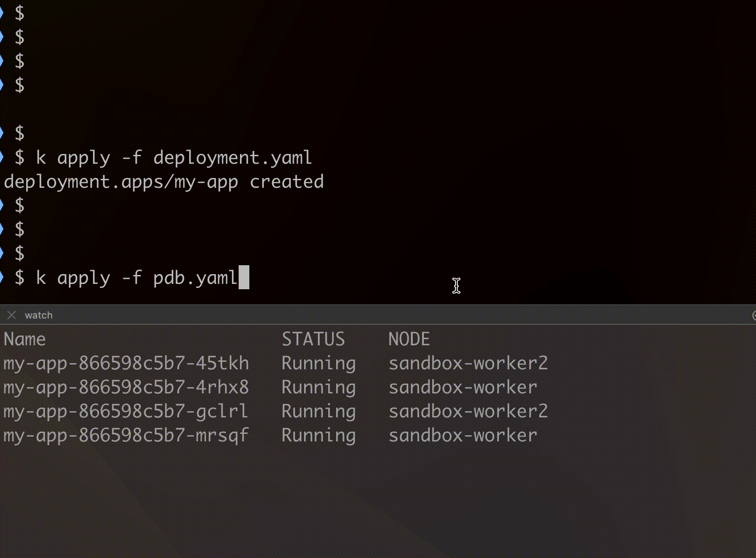This screenshot has width=756, height=558.
Task: Click the 'deployment.apps/my-app created' output line
Action: tap(163, 182)
